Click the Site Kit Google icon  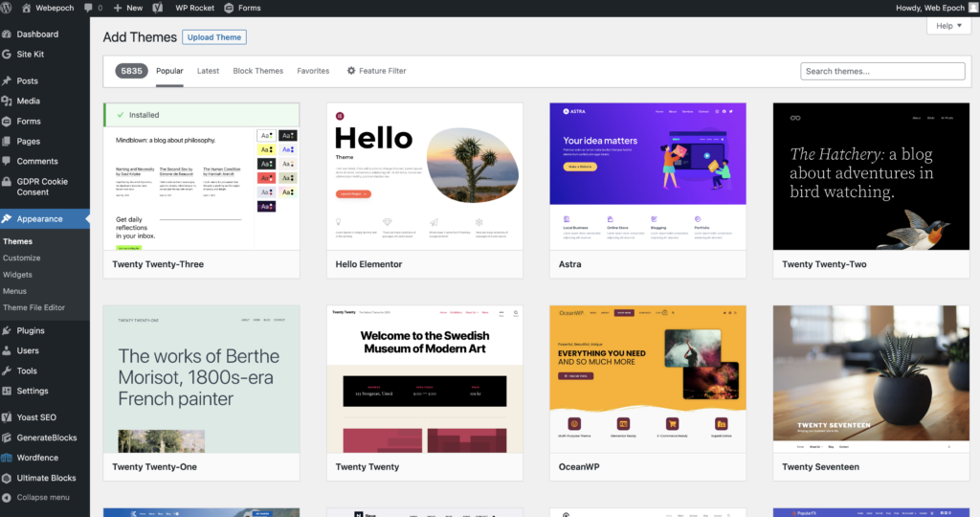(x=7, y=54)
